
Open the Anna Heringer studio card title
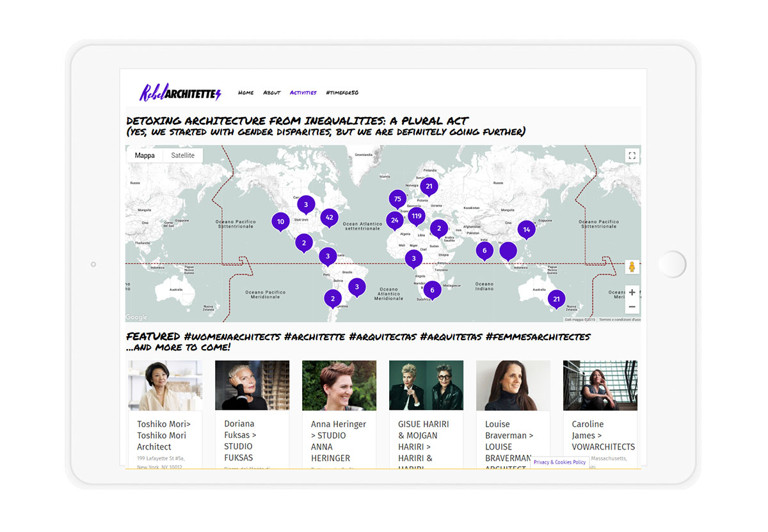(x=339, y=441)
